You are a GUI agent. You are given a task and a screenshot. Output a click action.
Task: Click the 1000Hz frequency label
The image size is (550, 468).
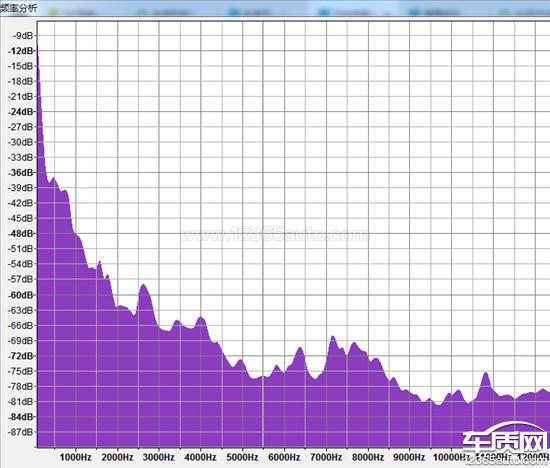[75, 457]
